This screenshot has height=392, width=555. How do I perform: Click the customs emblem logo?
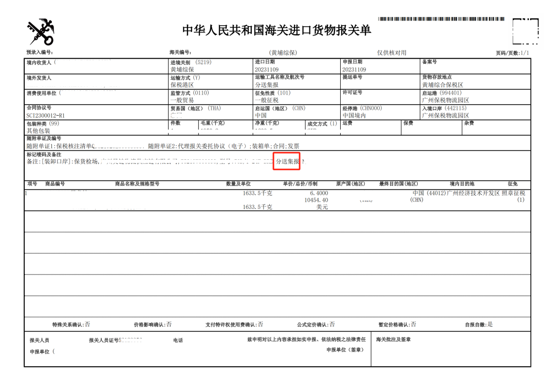pyautogui.click(x=41, y=32)
